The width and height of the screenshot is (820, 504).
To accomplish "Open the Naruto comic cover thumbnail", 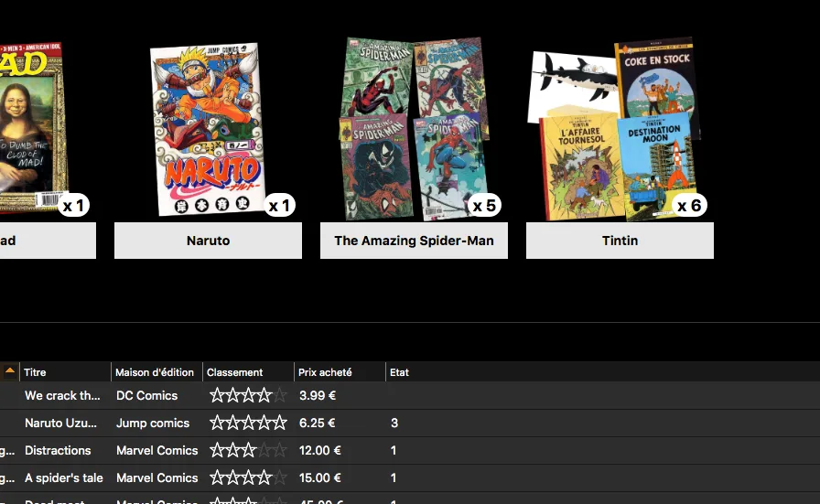I will (x=208, y=128).
